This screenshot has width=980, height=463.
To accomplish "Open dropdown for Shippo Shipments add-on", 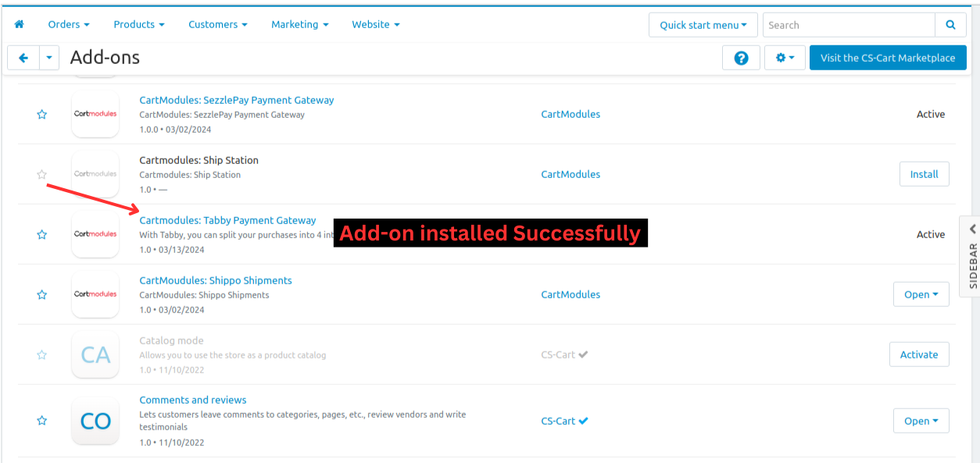I will (921, 294).
